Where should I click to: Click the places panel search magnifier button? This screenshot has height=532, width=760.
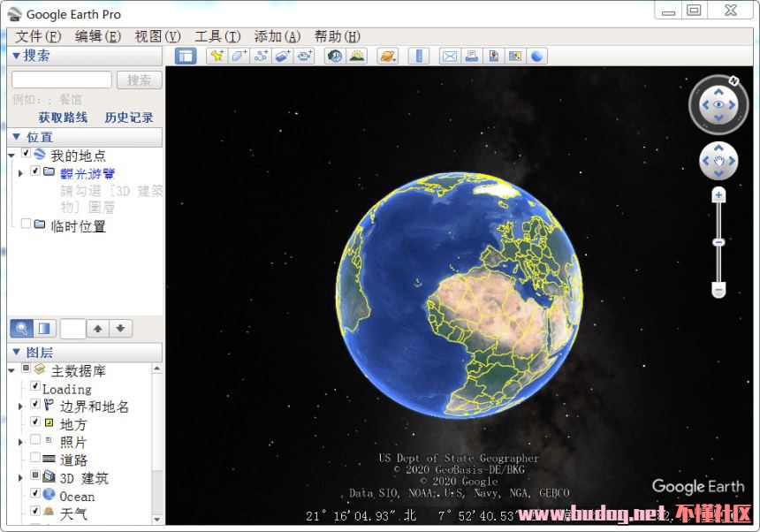click(x=22, y=329)
